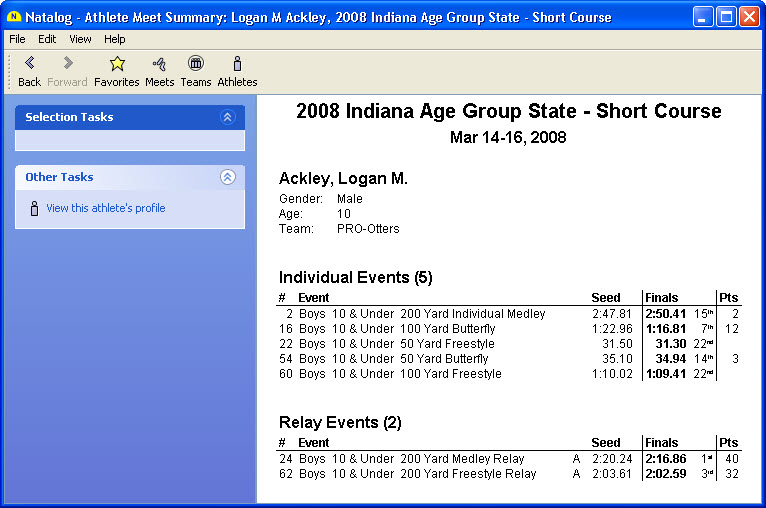Click View this athlete's profile link
The image size is (766, 508).
tap(105, 209)
